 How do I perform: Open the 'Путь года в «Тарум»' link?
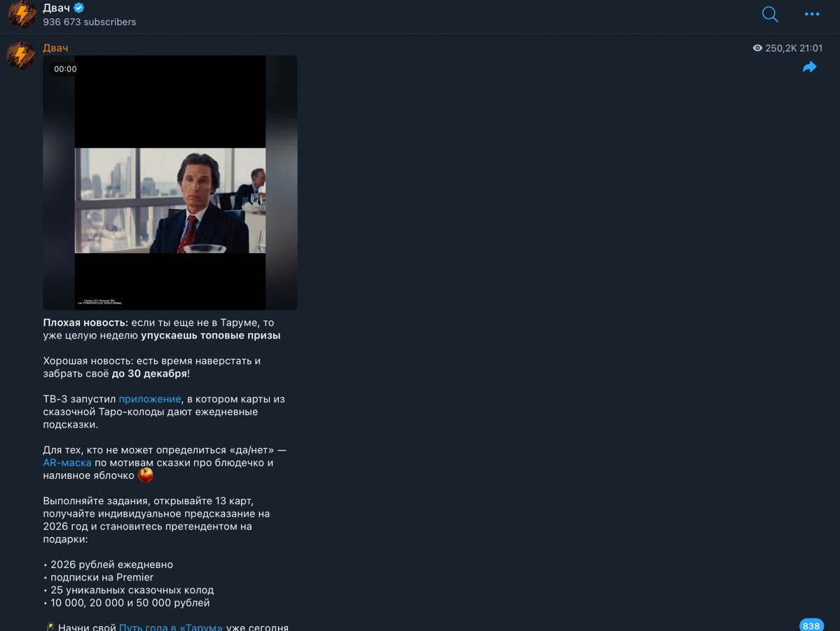click(x=170, y=627)
